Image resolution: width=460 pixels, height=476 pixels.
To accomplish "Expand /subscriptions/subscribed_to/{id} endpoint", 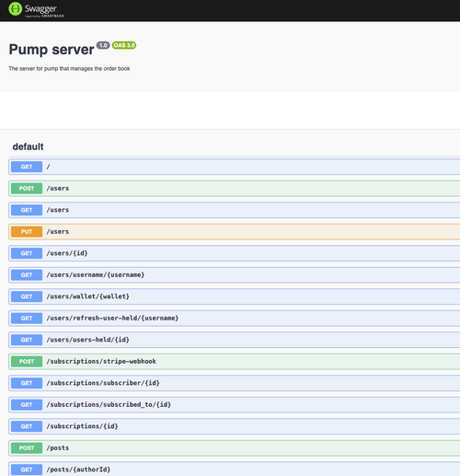I will tap(235, 405).
